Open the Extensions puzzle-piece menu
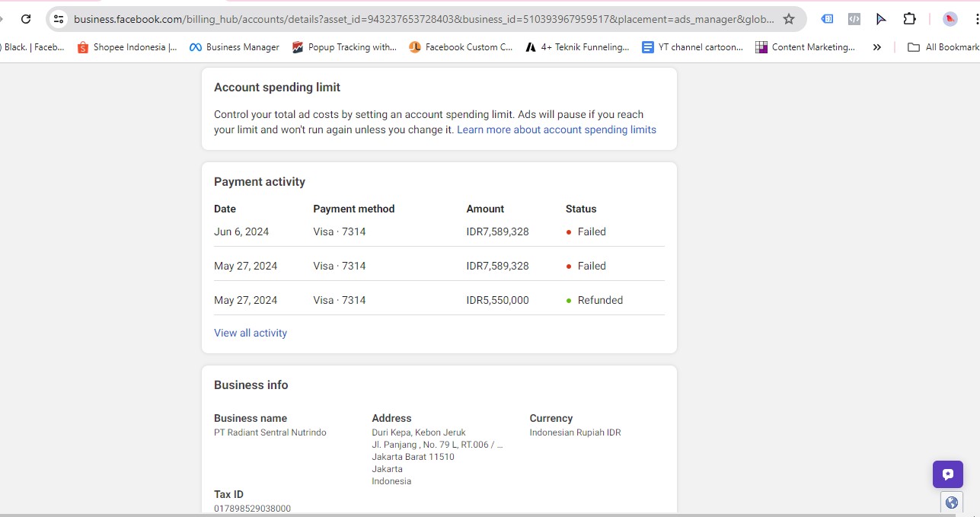Screen dimensions: 980x517 (x=909, y=19)
